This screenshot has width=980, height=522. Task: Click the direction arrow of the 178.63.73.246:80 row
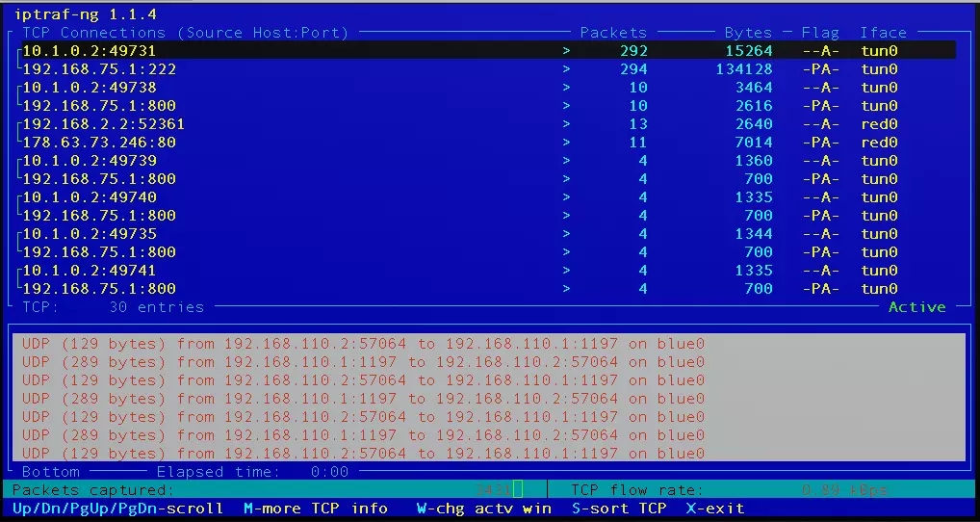[x=566, y=143]
